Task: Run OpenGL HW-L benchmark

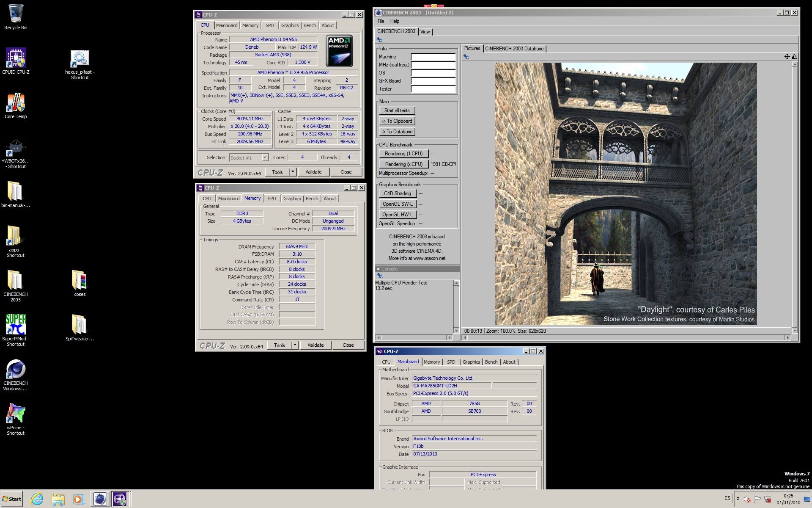Action: click(398, 215)
